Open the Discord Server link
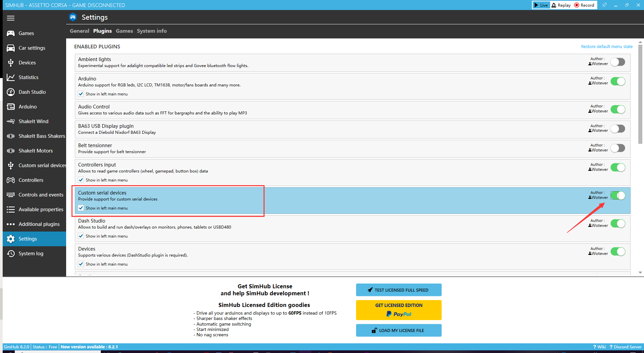 tap(626, 347)
